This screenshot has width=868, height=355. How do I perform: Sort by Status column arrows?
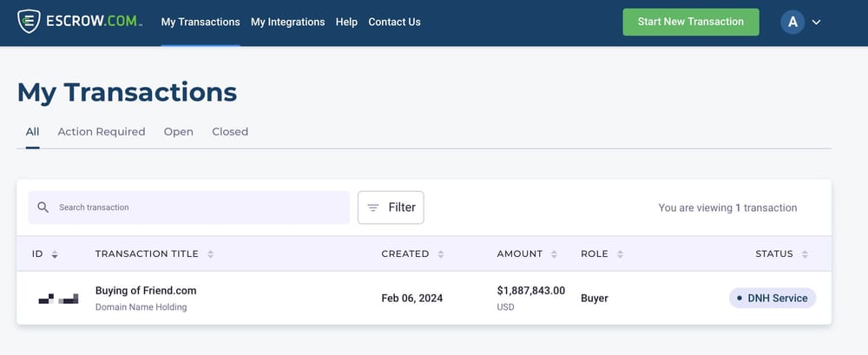pos(805,254)
